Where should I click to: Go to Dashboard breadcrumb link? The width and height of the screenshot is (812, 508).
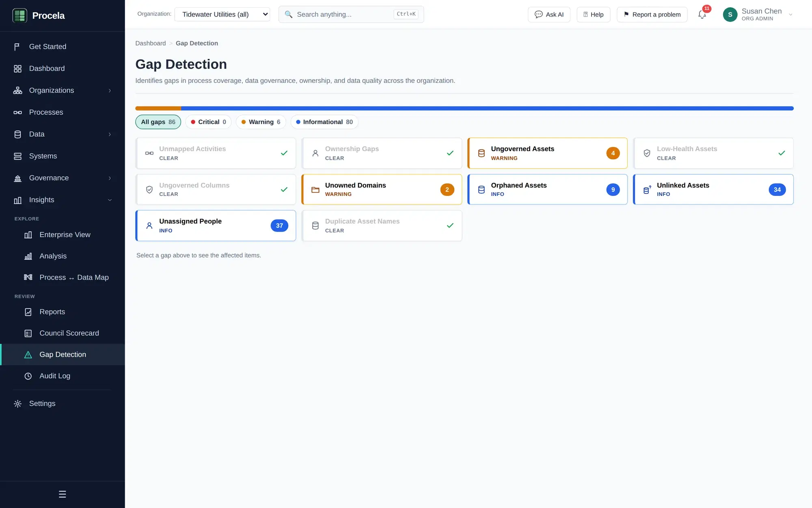(x=151, y=43)
